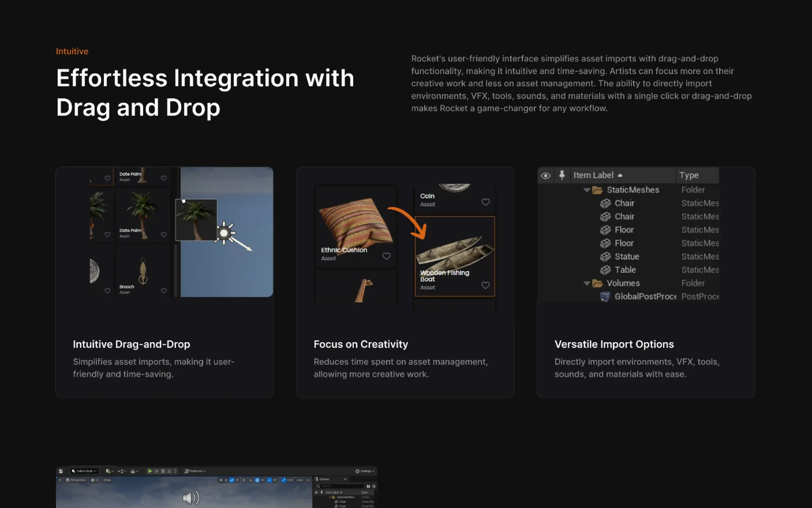Open the Select Mode dropdown
The image size is (812, 508).
(x=84, y=471)
